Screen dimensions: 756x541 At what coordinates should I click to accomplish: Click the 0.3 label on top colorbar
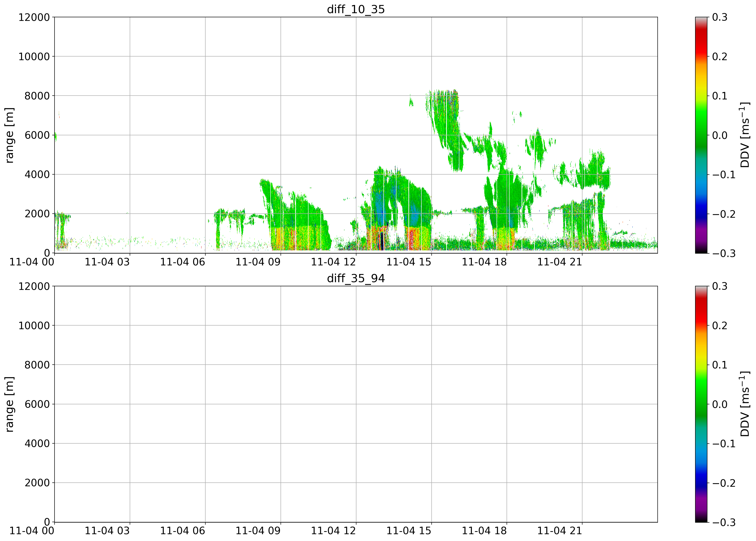point(720,17)
